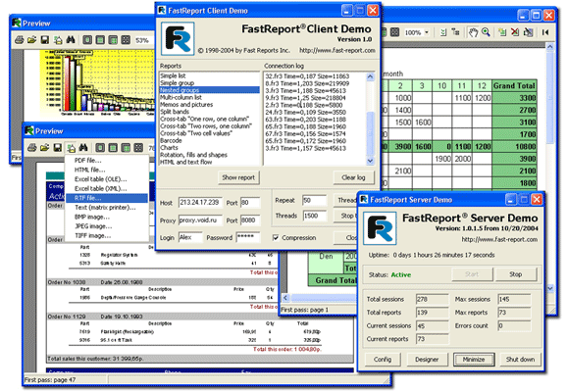Click Shut down button in Server Demo
The image size is (567, 392).
point(520,359)
